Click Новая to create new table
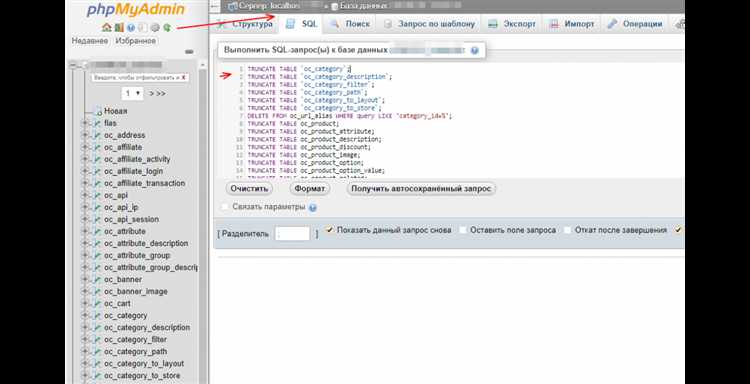The width and height of the screenshot is (750, 384). 116,111
